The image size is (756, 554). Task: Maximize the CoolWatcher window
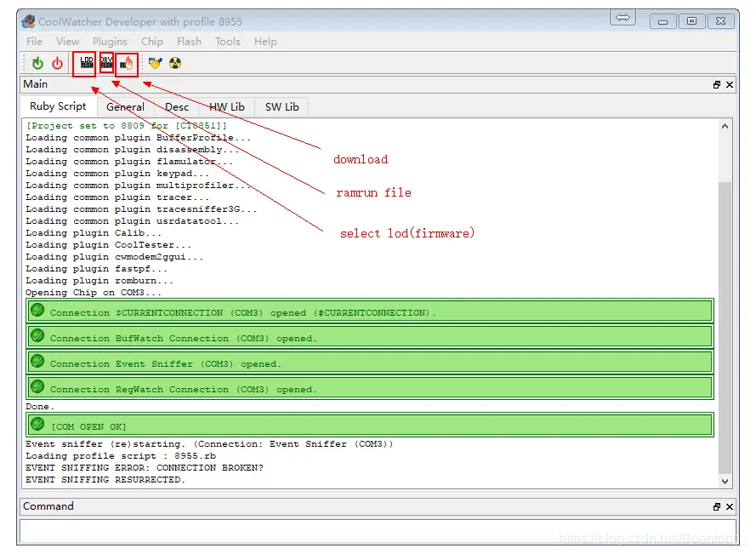[691, 21]
